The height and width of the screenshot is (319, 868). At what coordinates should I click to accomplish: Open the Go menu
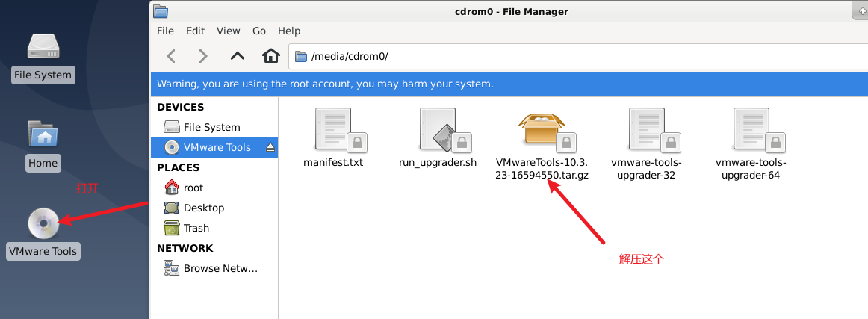[259, 31]
